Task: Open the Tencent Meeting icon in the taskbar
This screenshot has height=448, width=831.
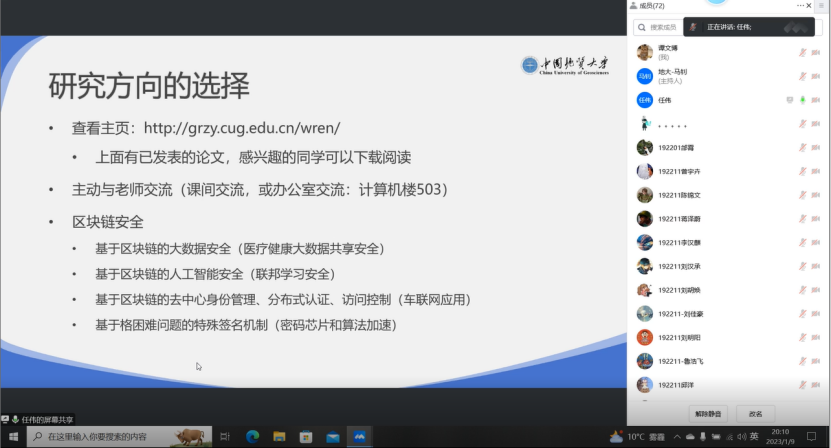Action: tap(358, 437)
